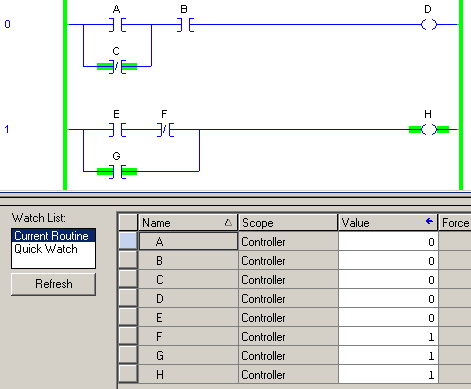Screen dimensions: 471x389
Task: Click the Refresh button
Action: click(x=54, y=284)
